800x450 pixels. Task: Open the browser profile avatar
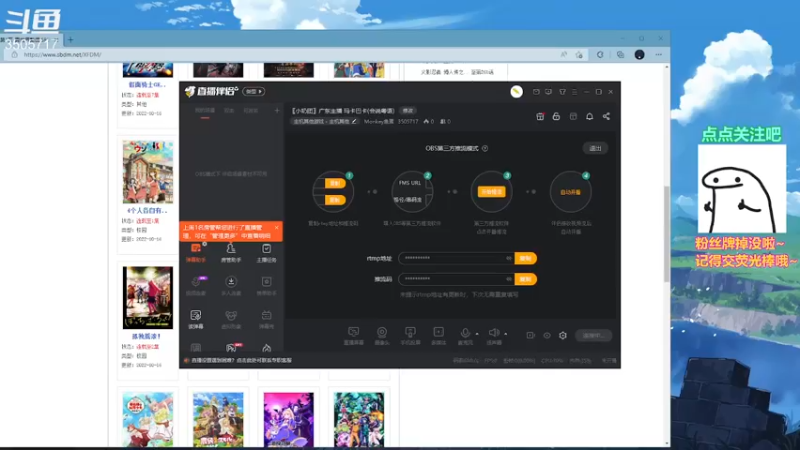[x=639, y=55]
